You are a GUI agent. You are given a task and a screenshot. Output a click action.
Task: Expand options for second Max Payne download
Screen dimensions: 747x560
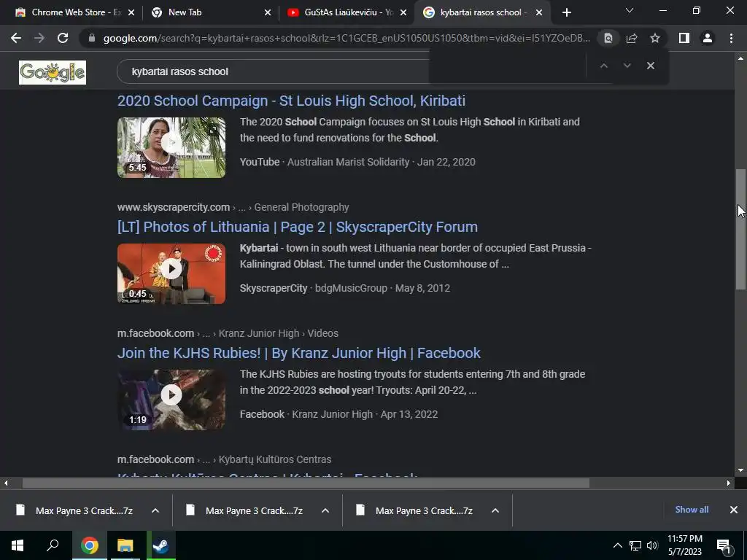pyautogui.click(x=325, y=510)
